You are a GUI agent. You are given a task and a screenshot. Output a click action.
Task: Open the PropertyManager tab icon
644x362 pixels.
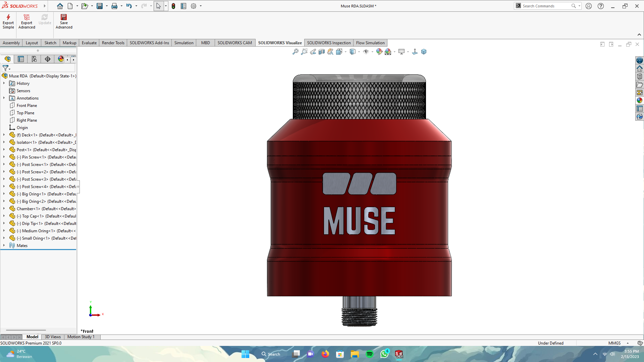pos(21,59)
